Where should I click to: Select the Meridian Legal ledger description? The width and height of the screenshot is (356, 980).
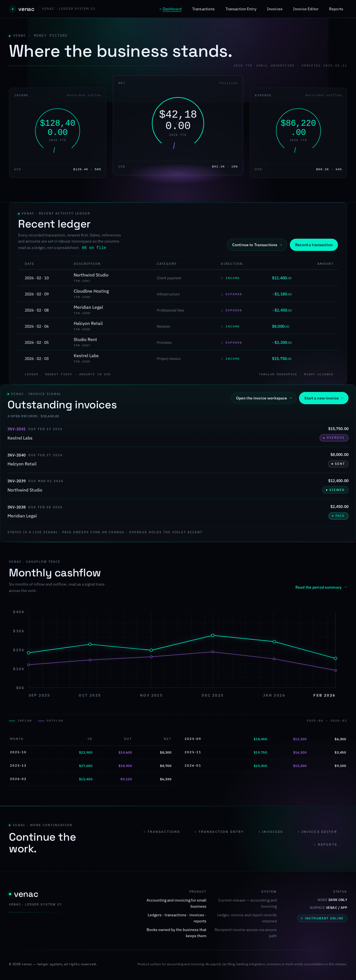88,307
